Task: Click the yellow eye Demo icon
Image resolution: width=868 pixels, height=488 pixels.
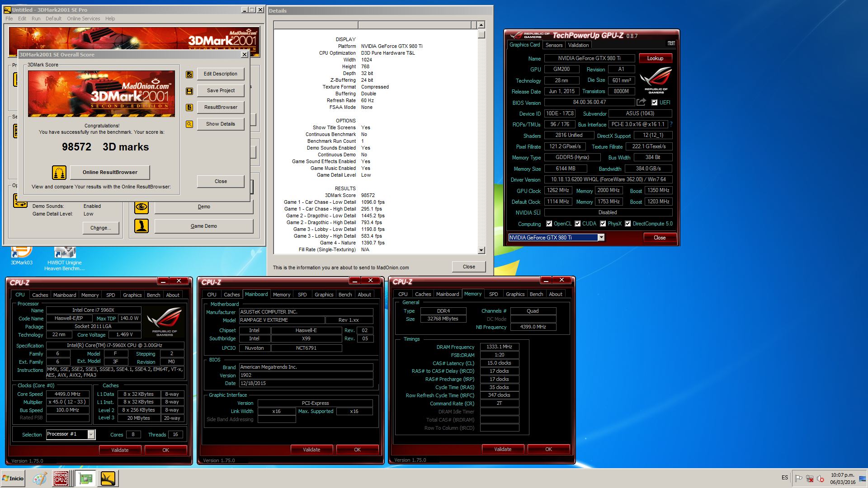Action: tap(142, 207)
